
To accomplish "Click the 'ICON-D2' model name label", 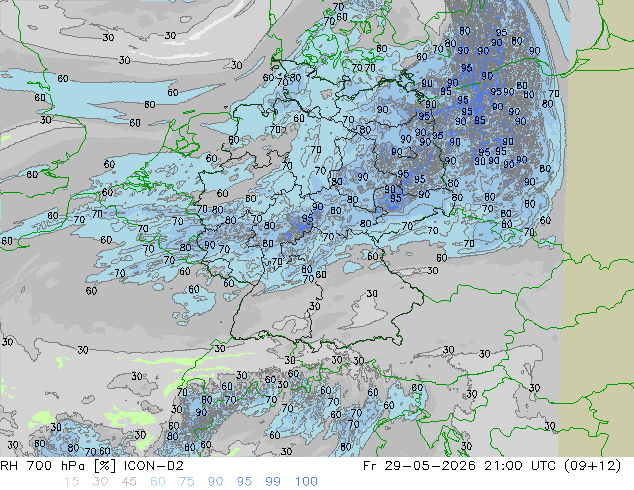I will point(154,466).
